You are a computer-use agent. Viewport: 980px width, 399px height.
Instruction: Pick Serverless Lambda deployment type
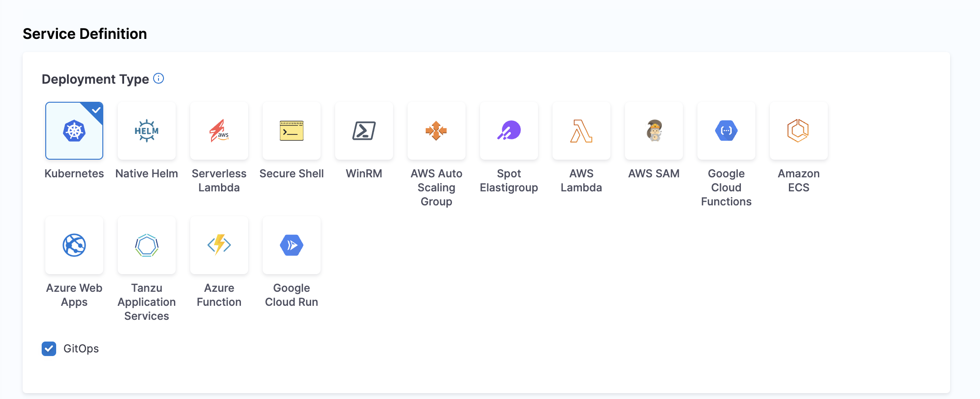coord(219,131)
